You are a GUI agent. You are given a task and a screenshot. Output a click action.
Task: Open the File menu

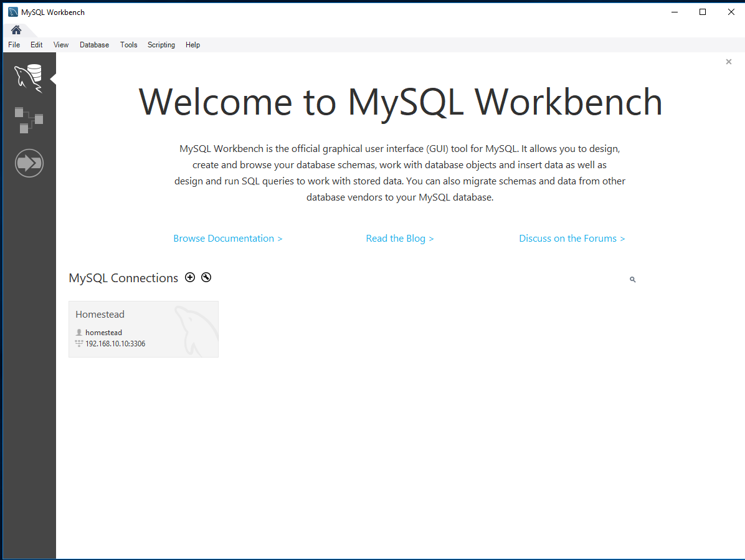point(14,45)
